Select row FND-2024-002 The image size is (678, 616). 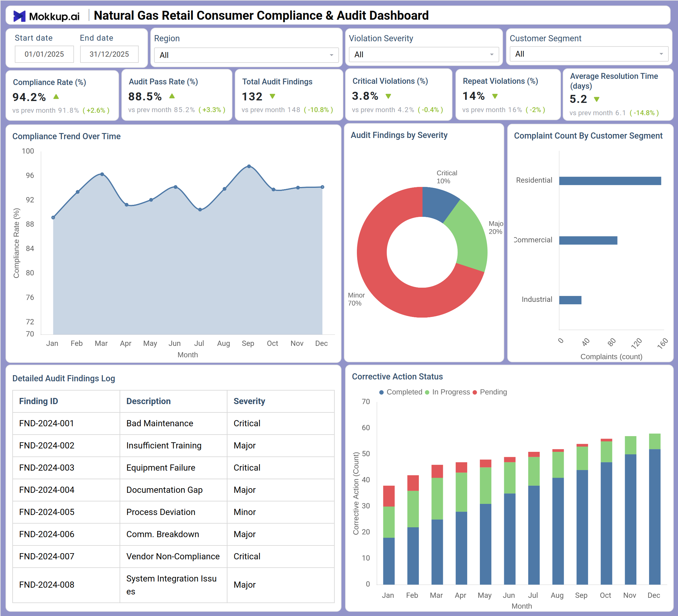(x=174, y=446)
